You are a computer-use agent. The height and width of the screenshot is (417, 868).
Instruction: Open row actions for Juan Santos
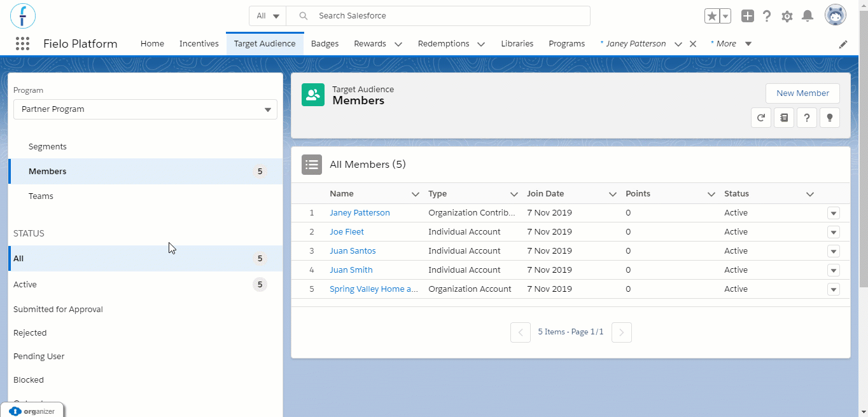[x=834, y=252]
